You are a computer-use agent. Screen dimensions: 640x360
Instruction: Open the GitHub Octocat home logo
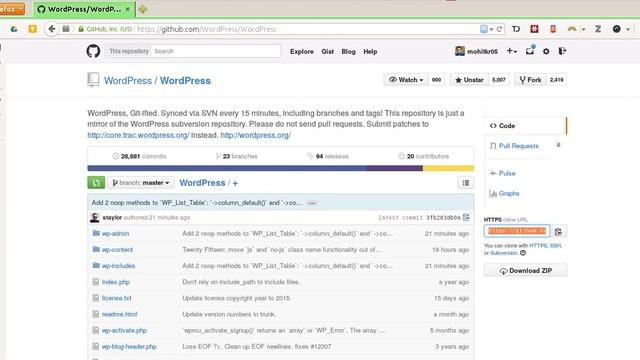coord(93,51)
